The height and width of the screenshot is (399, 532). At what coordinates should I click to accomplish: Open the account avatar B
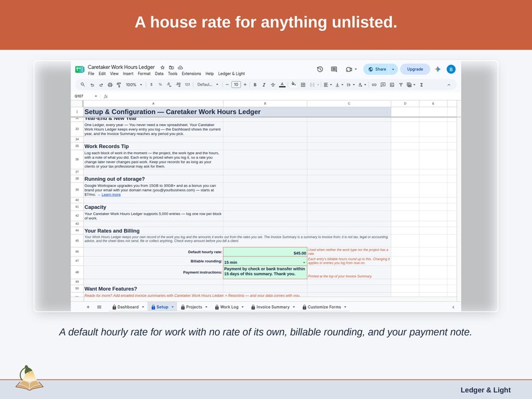[x=451, y=69]
